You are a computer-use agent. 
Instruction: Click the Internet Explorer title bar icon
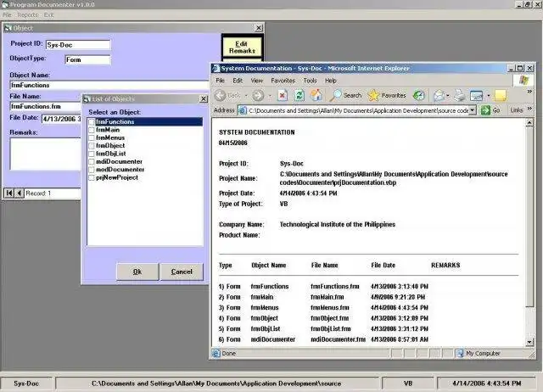tap(216, 68)
